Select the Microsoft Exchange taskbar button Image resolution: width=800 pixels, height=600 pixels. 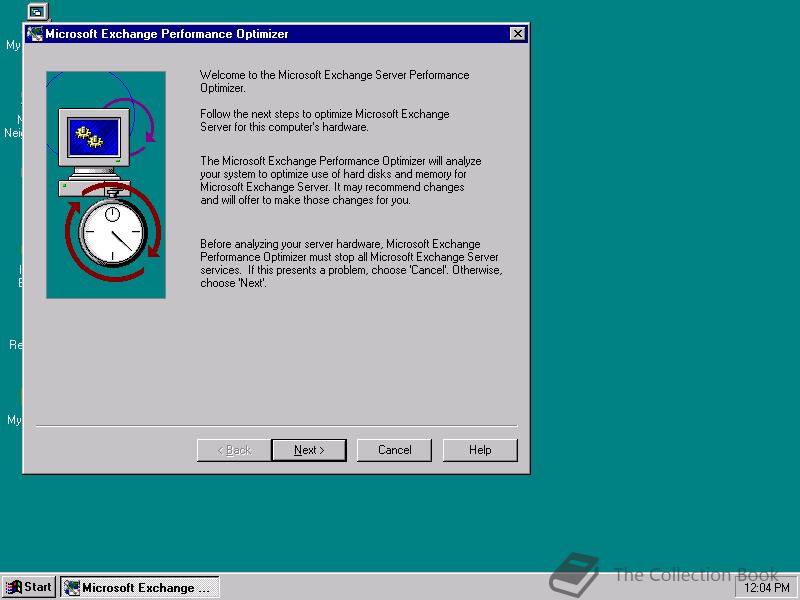(x=140, y=587)
